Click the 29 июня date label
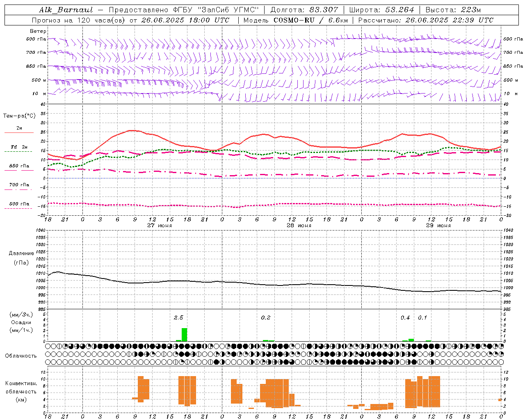The height and width of the screenshot is (420, 525). click(438, 226)
